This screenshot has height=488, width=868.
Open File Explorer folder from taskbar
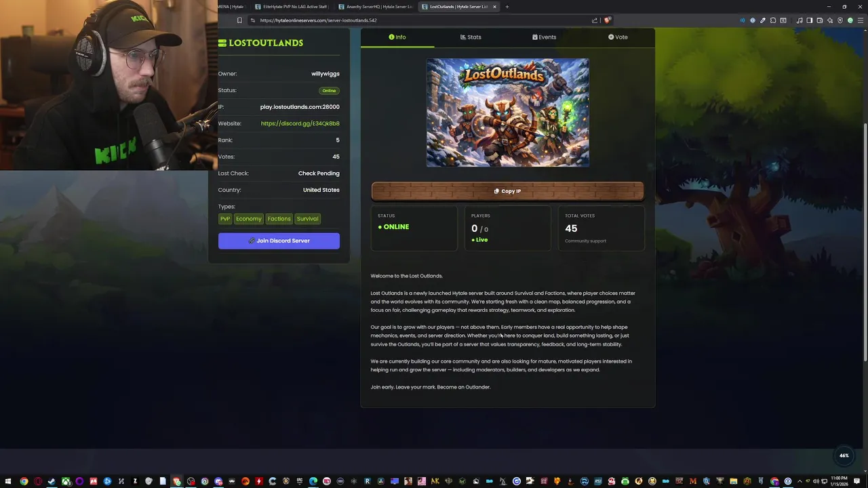click(734, 481)
